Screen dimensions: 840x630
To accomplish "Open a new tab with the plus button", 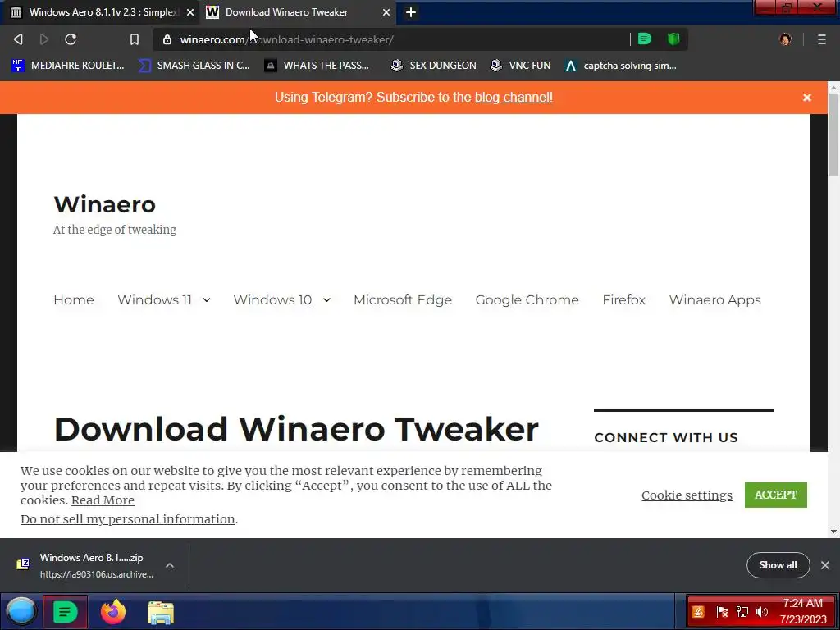I will coord(411,12).
